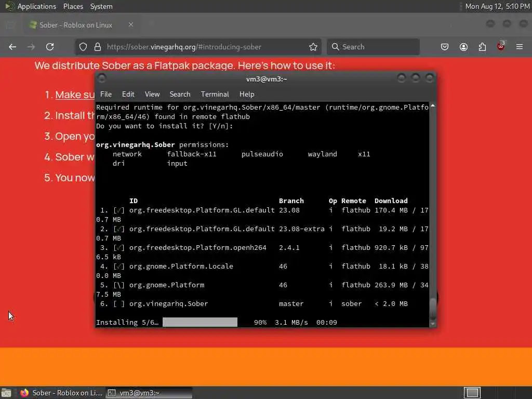
Task: Click the '23.08-extra' branch value
Action: tap(302, 229)
